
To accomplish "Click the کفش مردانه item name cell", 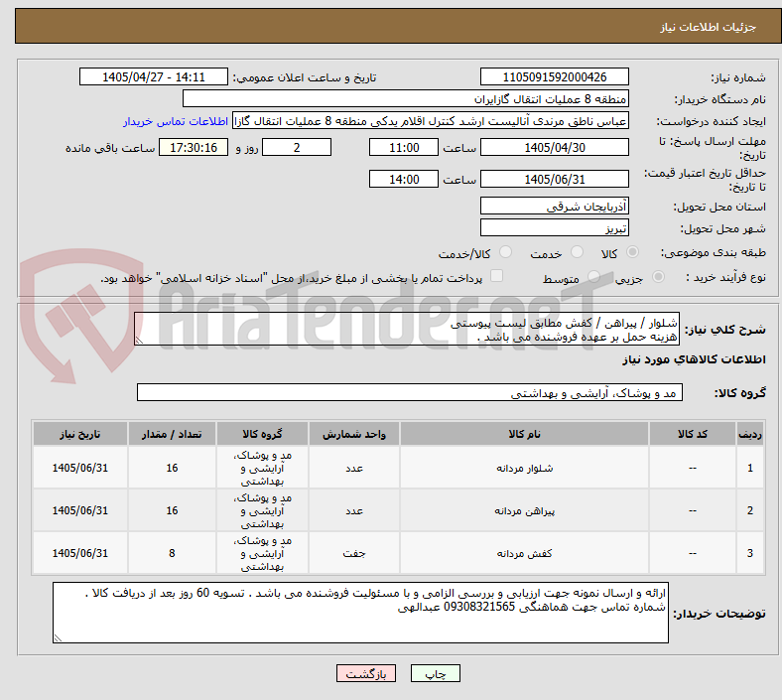I will tap(524, 553).
